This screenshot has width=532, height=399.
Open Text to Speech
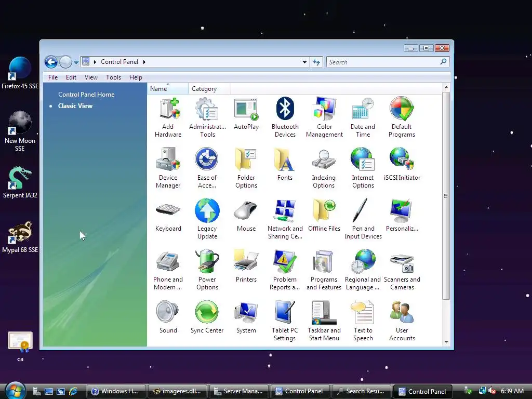point(363,321)
